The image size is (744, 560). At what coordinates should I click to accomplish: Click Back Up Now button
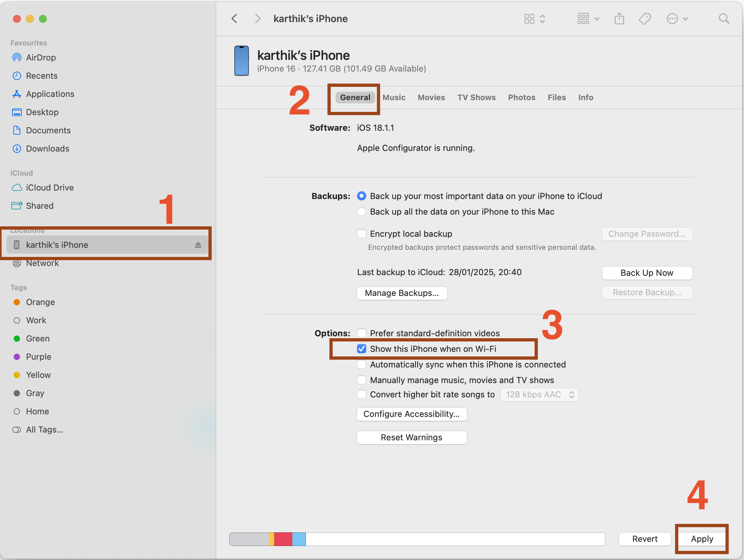pos(646,272)
